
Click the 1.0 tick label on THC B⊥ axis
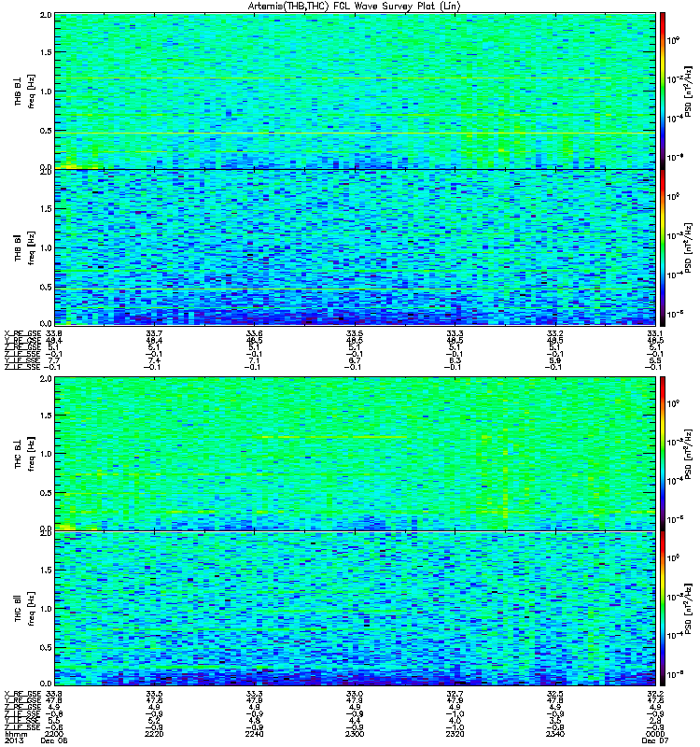(x=46, y=454)
